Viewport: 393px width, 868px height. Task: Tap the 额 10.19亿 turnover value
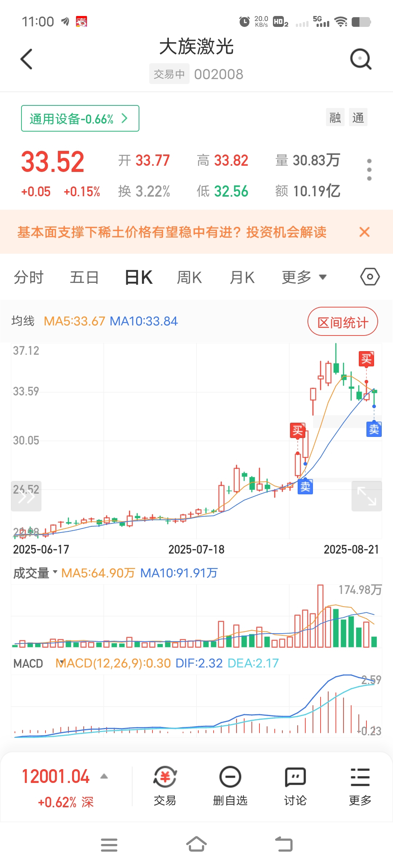pyautogui.click(x=308, y=191)
